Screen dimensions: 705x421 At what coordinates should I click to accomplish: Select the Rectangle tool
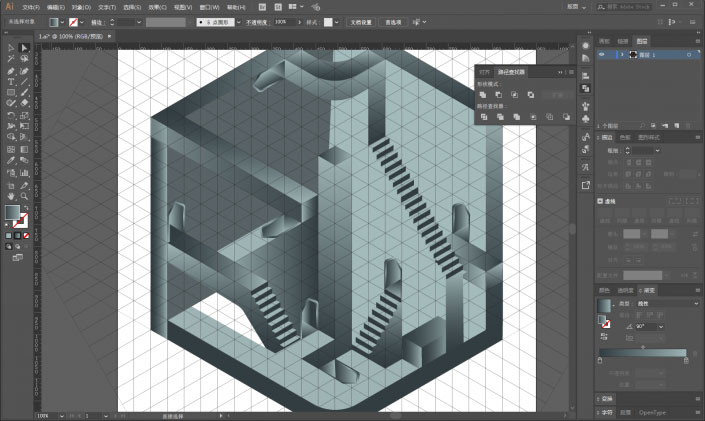(x=11, y=93)
